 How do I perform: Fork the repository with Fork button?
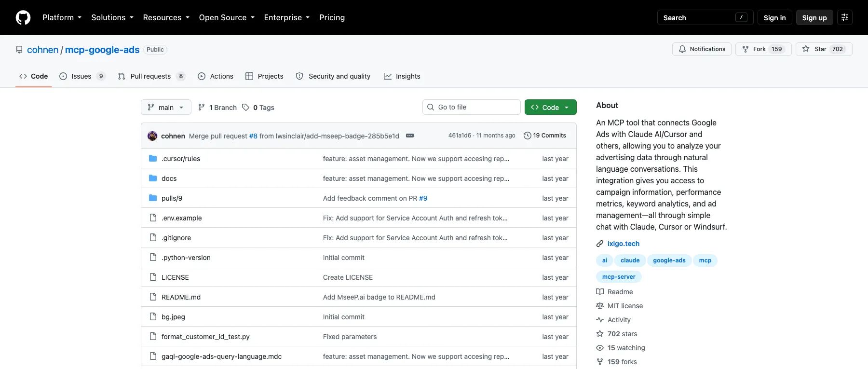pyautogui.click(x=763, y=49)
